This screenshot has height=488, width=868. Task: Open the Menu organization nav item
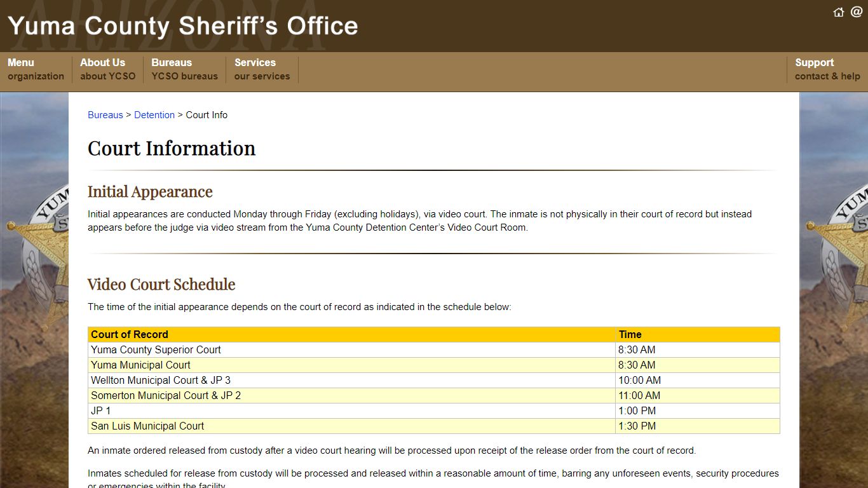pyautogui.click(x=36, y=69)
